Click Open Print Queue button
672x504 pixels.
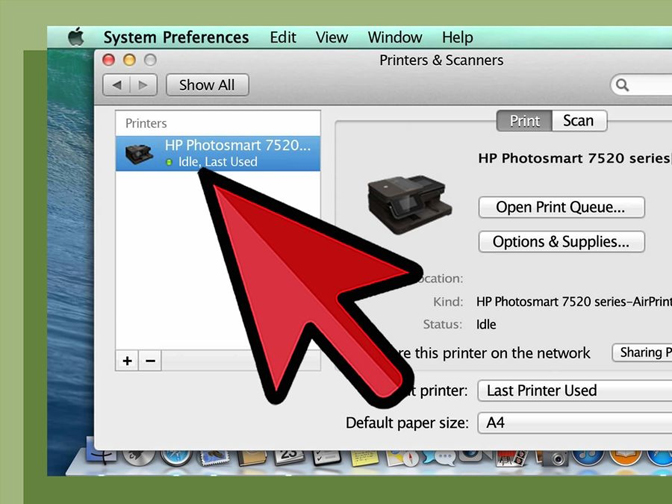pos(561,207)
